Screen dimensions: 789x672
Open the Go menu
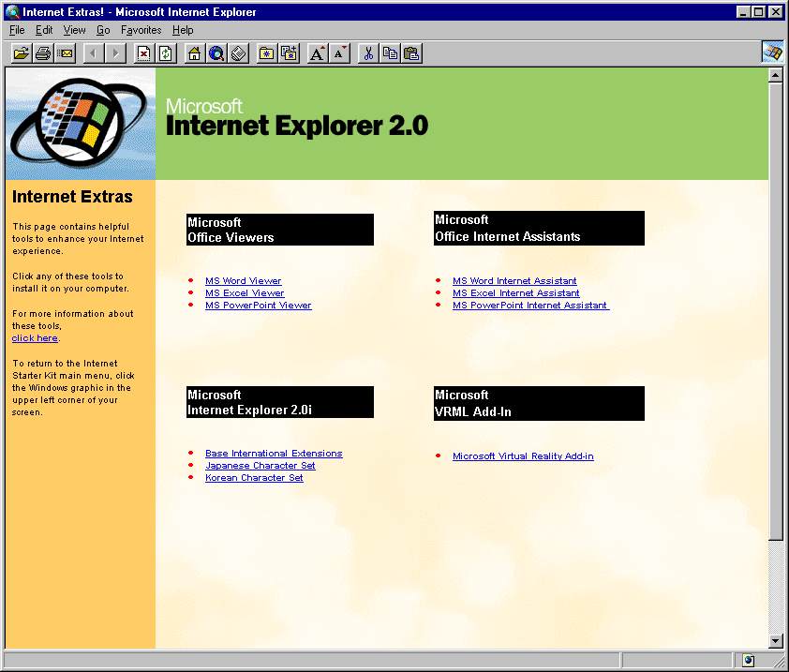[103, 30]
